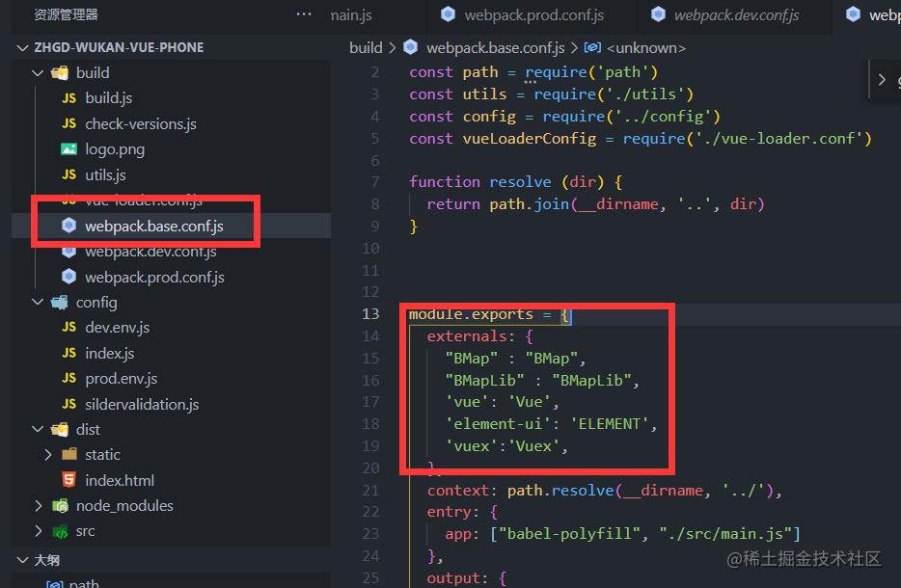Click the function resolve declaration line
This screenshot has width=901, height=588.
[x=515, y=182]
